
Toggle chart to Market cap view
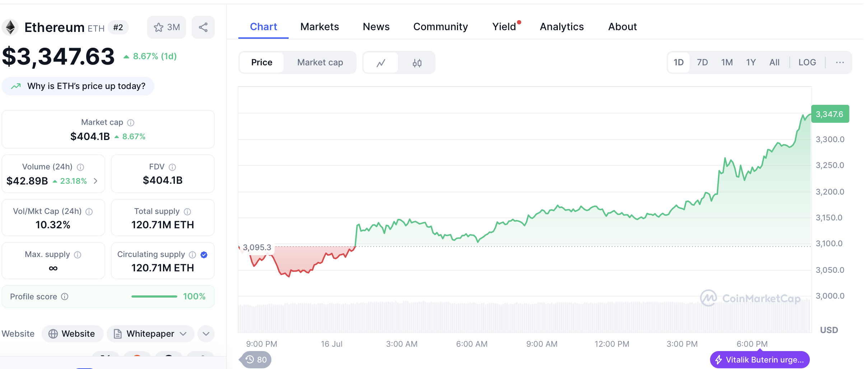320,62
